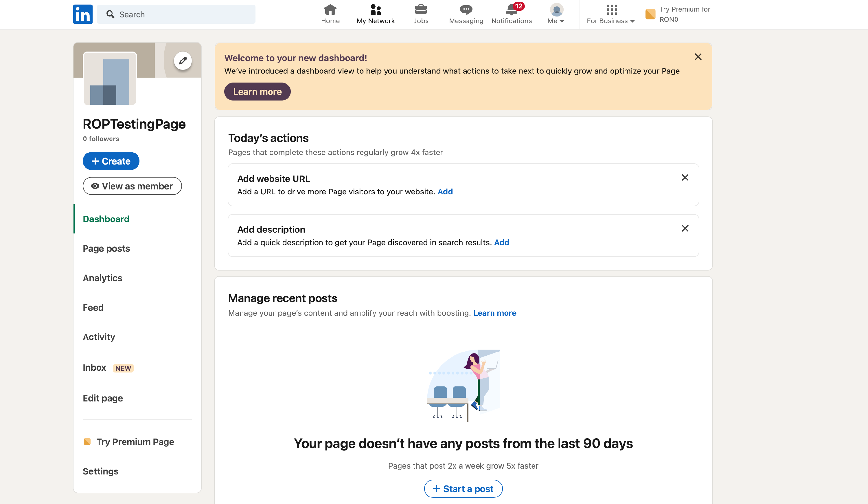Click the LinkedIn logo icon
This screenshot has width=868, height=504.
coord(83,14)
